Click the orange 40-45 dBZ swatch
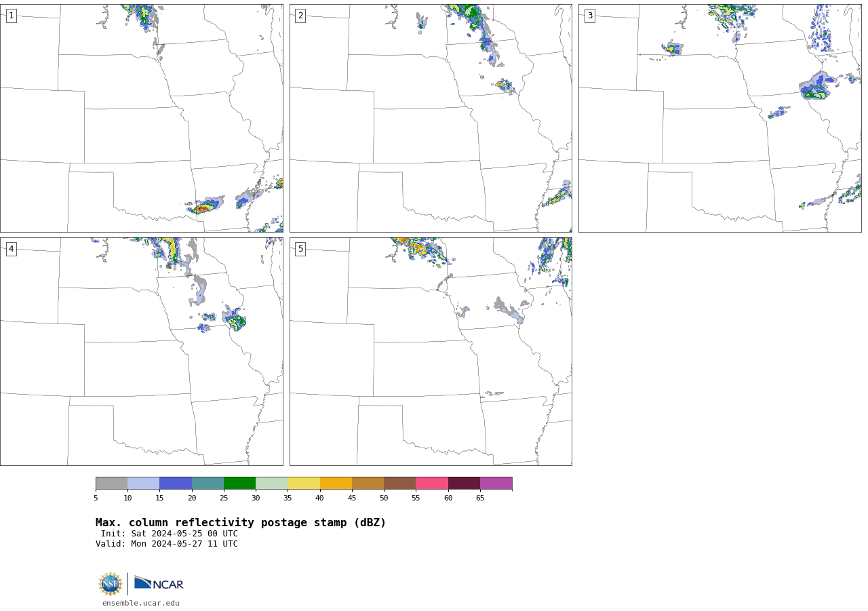 [336, 483]
